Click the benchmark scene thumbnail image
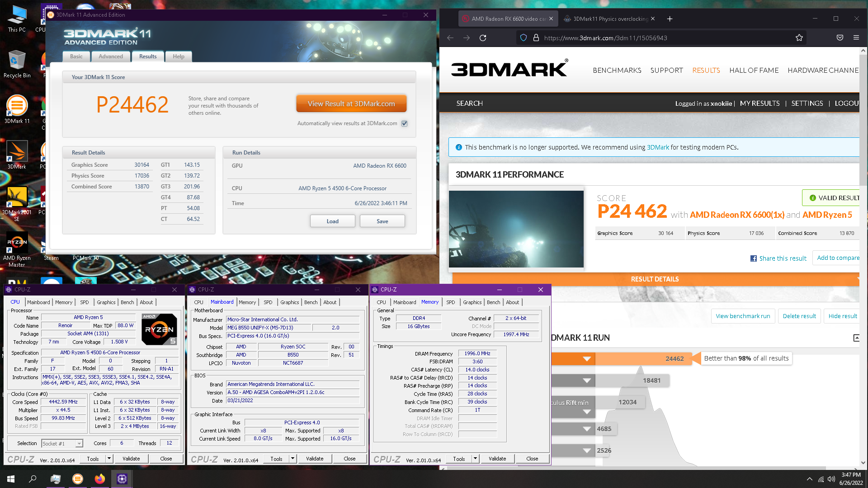 [516, 229]
